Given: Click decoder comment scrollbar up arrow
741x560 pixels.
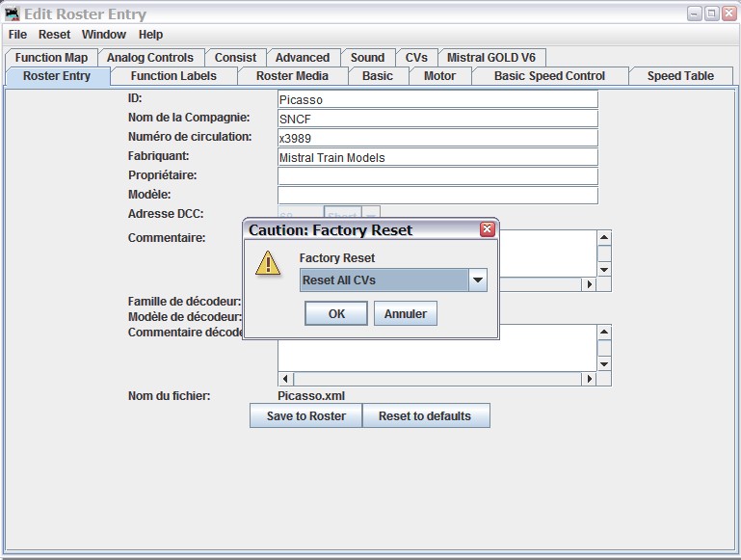Looking at the screenshot, I should pos(604,332).
